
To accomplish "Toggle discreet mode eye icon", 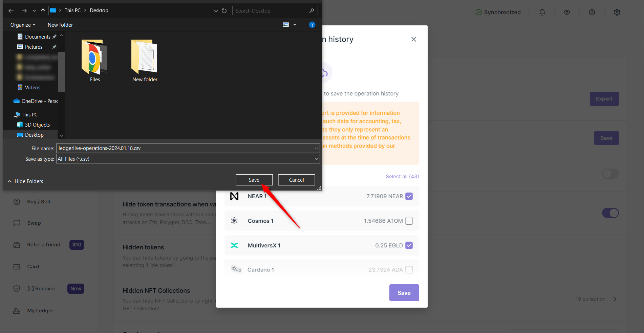I will click(x=567, y=13).
